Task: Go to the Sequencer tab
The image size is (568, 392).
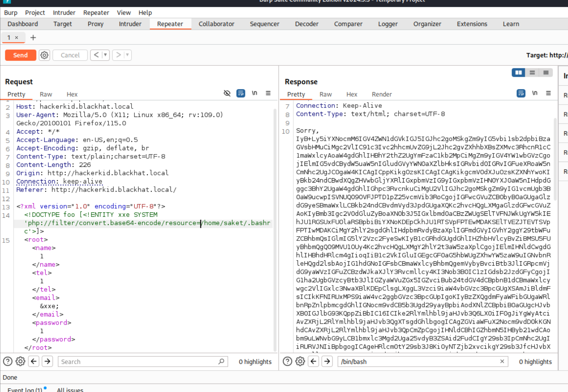Action: point(264,24)
